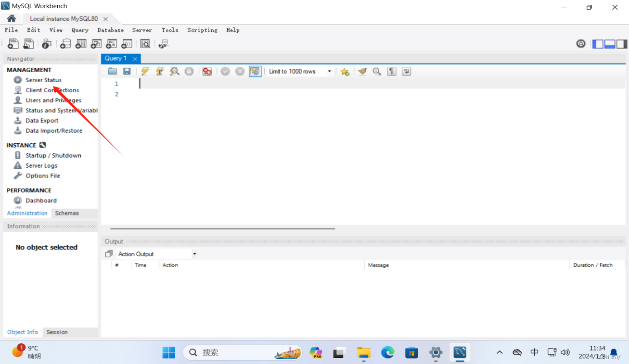Create a new SQL tab from toolbar
Viewport: 629px width, 364px height.
tap(13, 44)
